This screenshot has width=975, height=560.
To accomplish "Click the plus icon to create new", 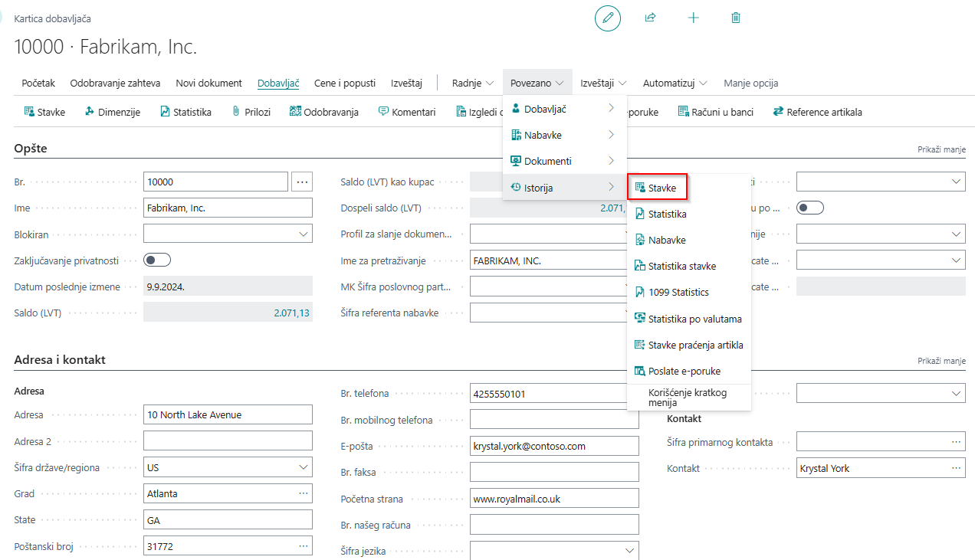I will pos(694,18).
